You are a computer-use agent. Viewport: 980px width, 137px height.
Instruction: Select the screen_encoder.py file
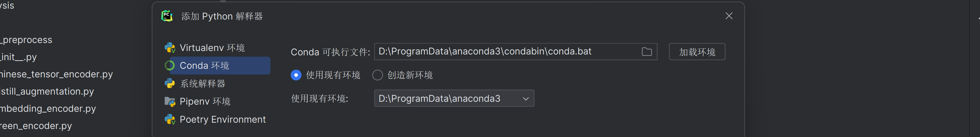pos(36,126)
